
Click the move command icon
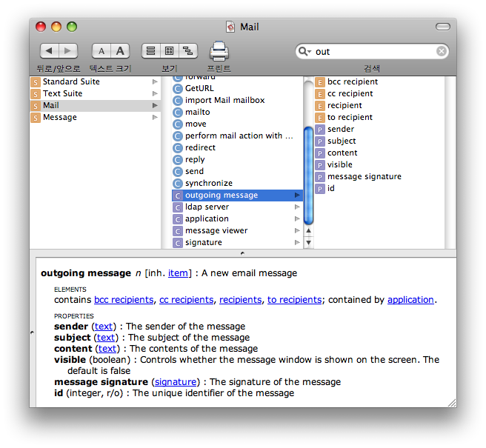coord(178,124)
